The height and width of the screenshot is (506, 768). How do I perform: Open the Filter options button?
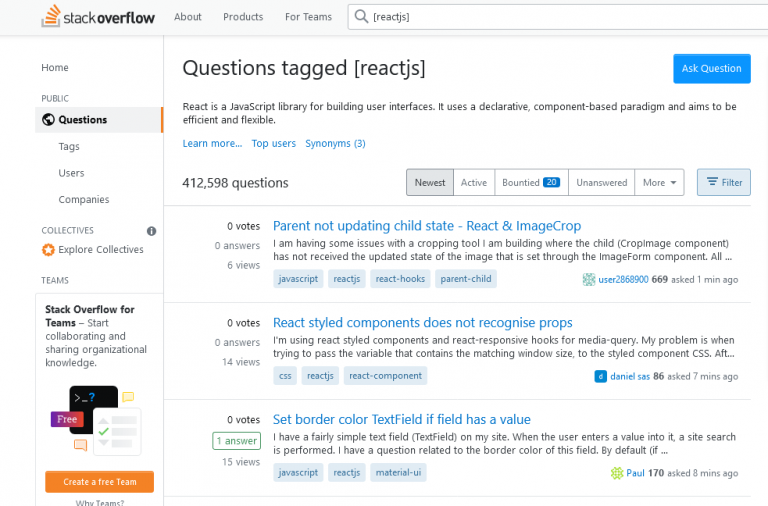tap(723, 182)
